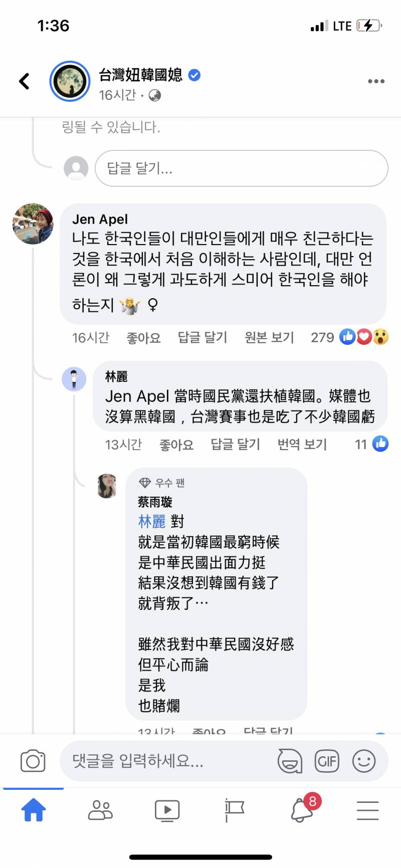The width and height of the screenshot is (401, 868).
Task: Like 林麗's comment with 좋아요
Action: click(176, 444)
